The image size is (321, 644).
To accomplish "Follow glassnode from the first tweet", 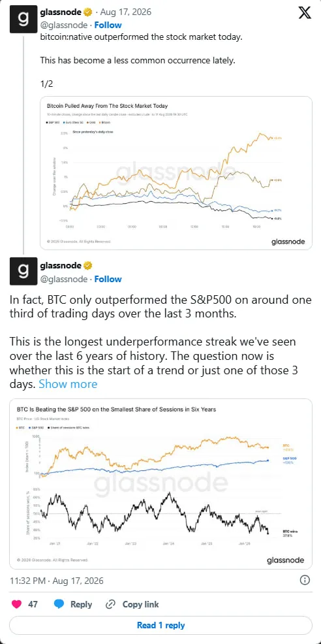I will tap(108, 25).
